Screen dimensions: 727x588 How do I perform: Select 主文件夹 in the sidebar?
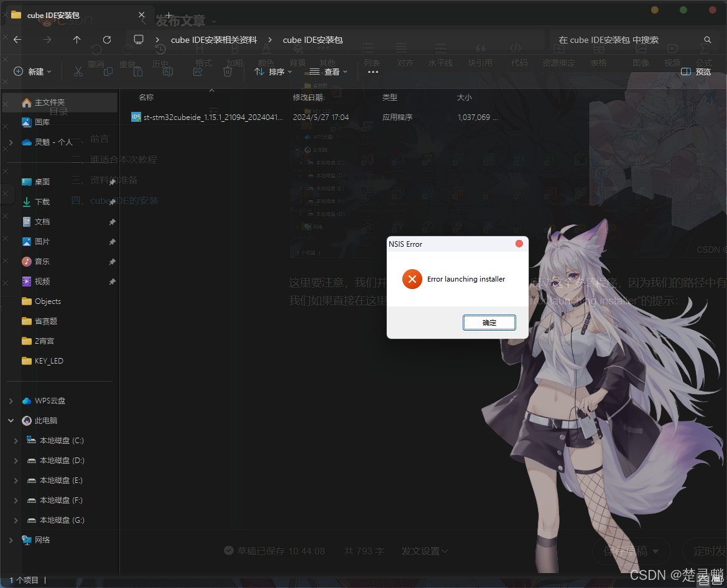60,103
